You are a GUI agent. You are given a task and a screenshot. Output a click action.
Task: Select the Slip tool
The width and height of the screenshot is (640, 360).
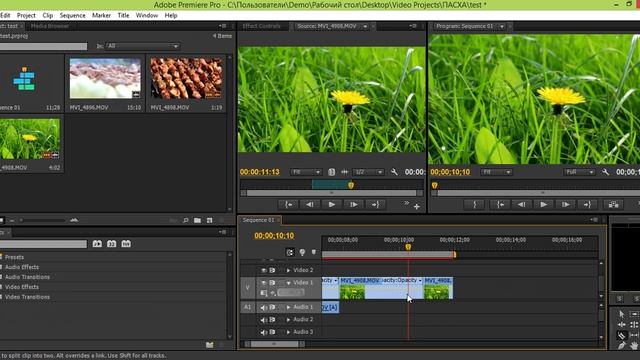(x=634, y=336)
